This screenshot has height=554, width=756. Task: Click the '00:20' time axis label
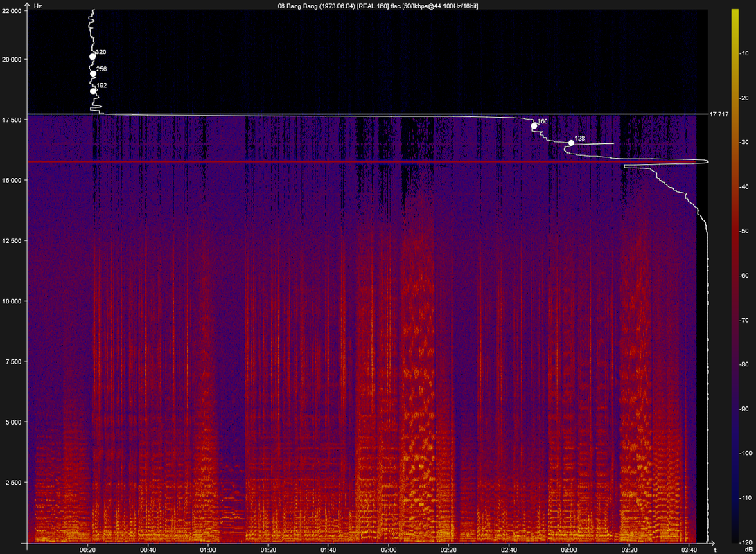(87, 550)
